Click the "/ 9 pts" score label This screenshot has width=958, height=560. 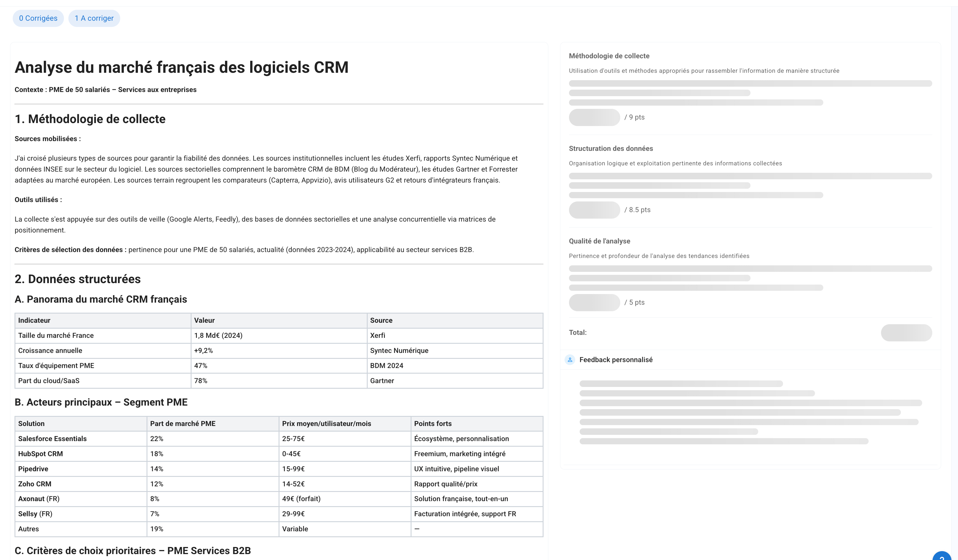tap(634, 117)
